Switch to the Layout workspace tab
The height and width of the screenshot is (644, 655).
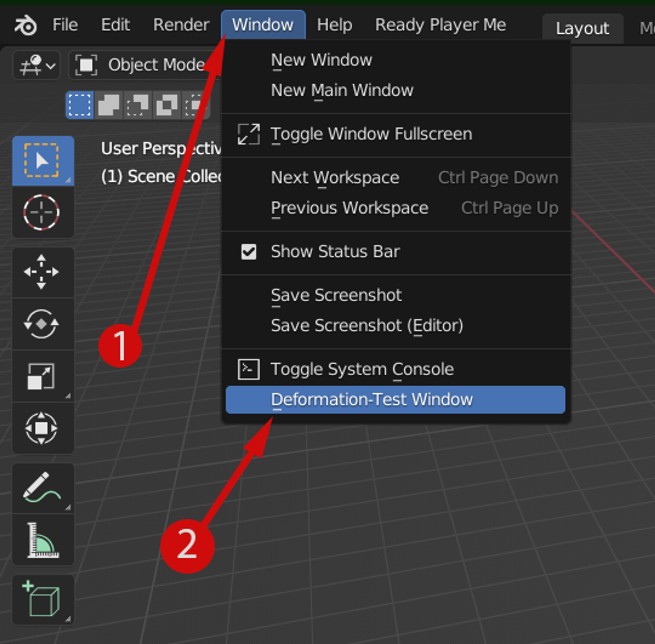click(582, 28)
